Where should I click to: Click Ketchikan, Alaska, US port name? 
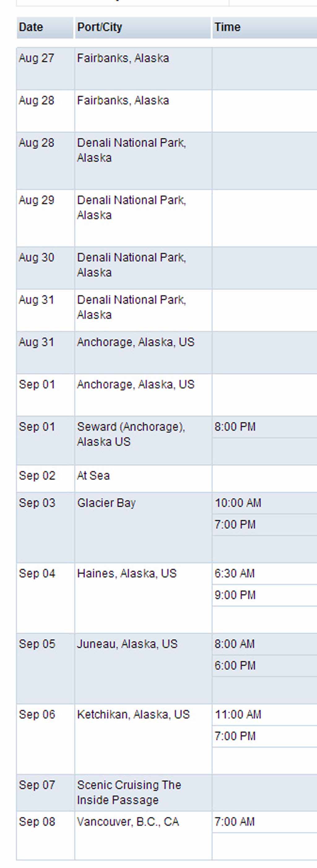[133, 714]
